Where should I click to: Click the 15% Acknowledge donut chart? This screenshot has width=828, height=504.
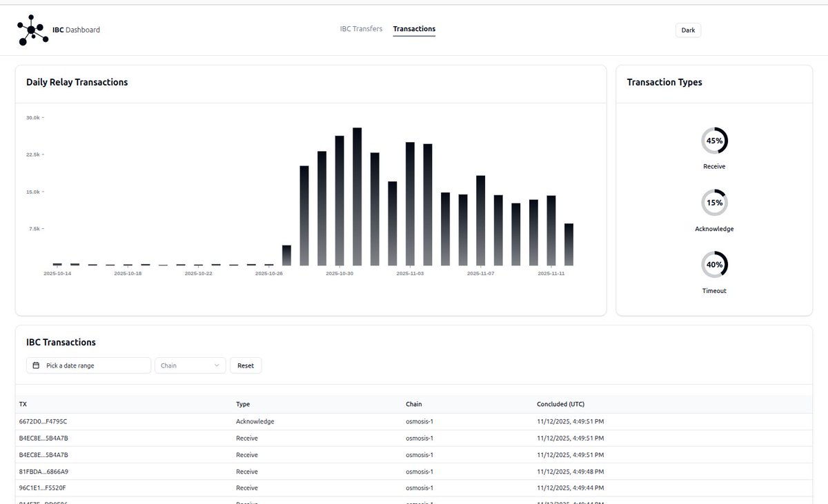714,203
